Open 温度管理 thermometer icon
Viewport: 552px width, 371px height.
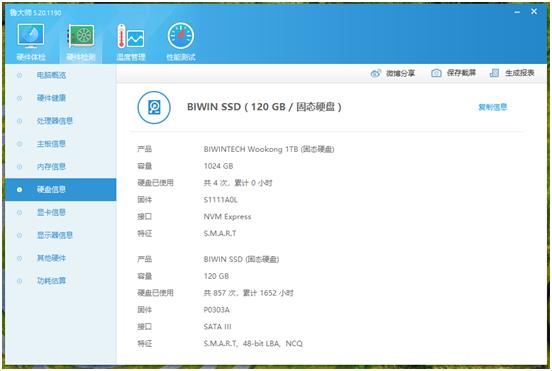coord(131,36)
